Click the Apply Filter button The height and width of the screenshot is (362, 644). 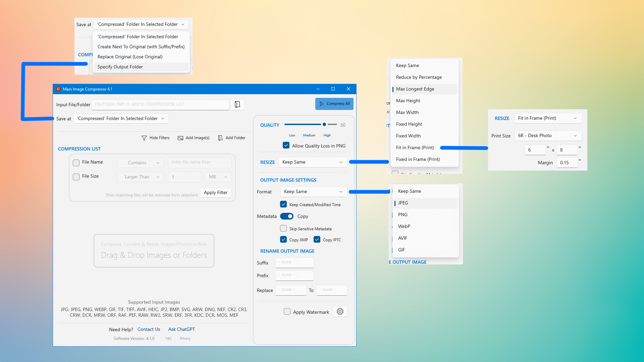point(216,193)
